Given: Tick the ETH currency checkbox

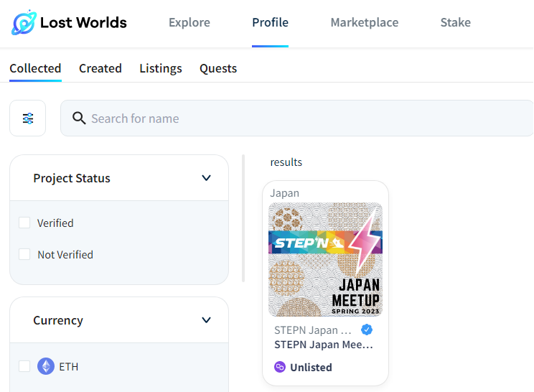Looking at the screenshot, I should pyautogui.click(x=24, y=366).
